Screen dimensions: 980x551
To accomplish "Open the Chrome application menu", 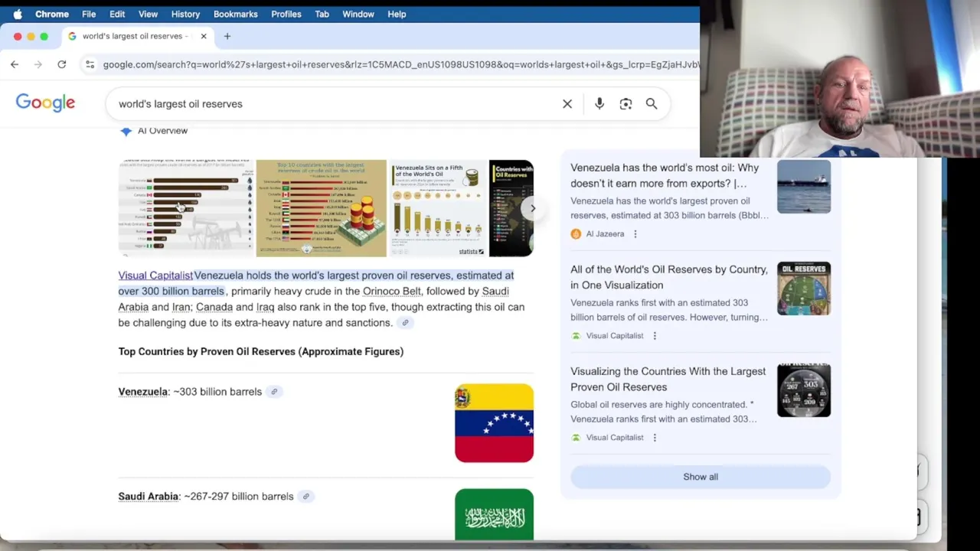I will [x=52, y=14].
